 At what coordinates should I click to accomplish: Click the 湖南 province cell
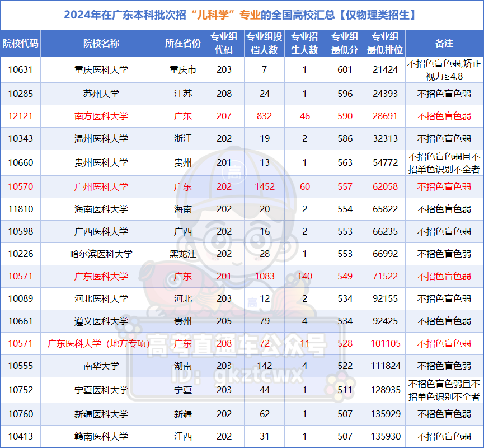[x=183, y=366]
